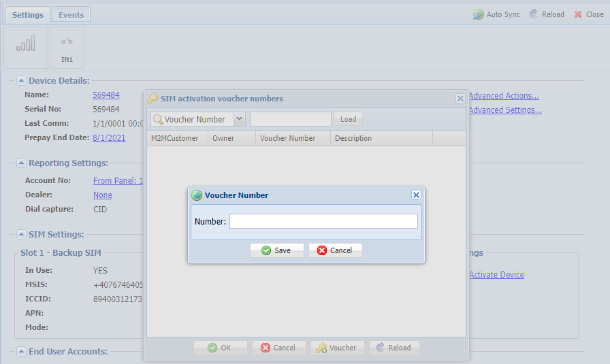Screen dimensions: 610x364
Task: Click OK in SIM activation voucher dialog
Action: point(220,348)
